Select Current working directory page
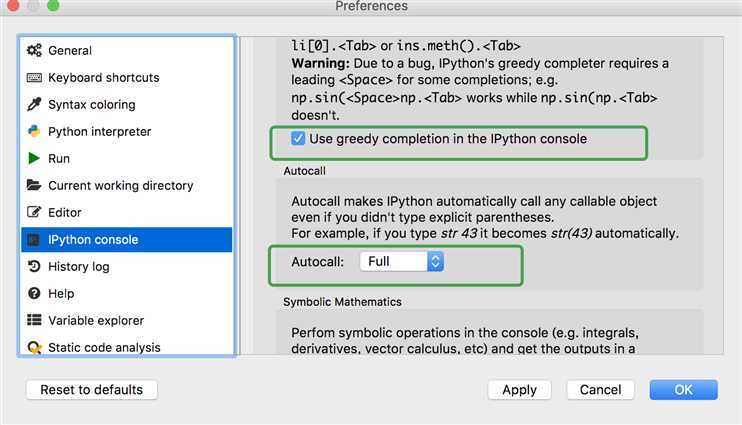The width and height of the screenshot is (742, 425). click(x=127, y=185)
